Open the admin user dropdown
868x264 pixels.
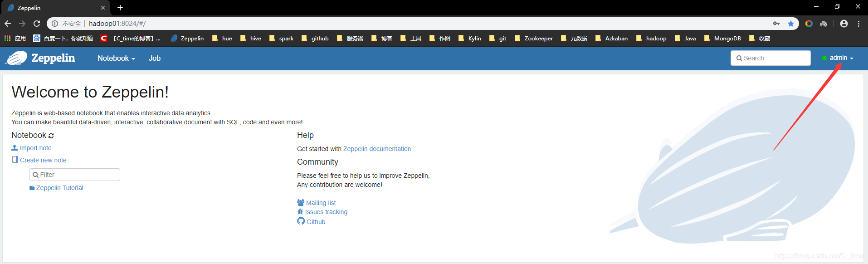(x=838, y=58)
